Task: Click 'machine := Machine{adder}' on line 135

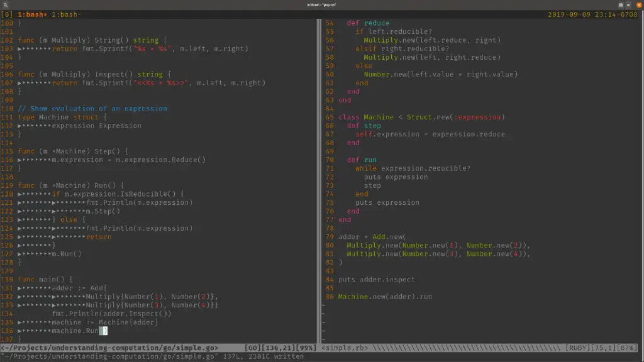Action: 105,322
